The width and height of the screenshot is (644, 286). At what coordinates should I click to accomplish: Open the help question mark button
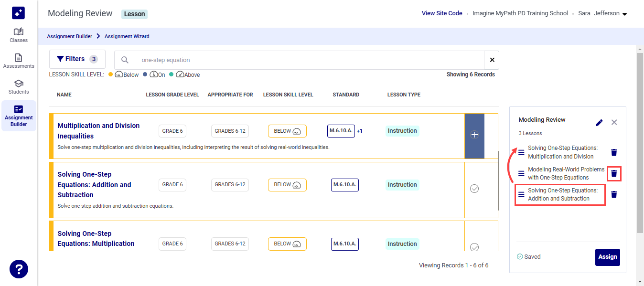(19, 269)
